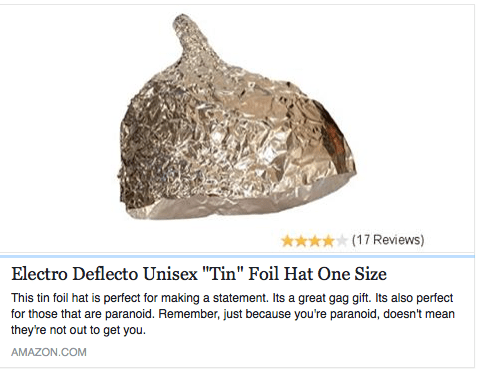Click the second gold rating star

coord(300,240)
